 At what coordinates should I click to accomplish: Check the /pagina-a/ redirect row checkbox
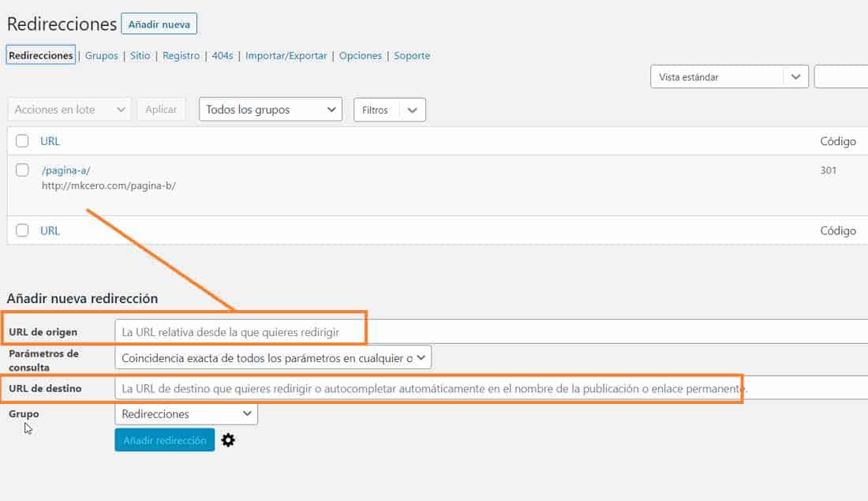(x=22, y=170)
